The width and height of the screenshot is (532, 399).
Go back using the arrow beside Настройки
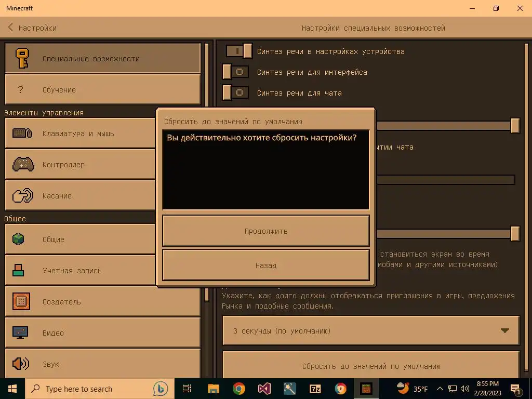click(x=10, y=27)
